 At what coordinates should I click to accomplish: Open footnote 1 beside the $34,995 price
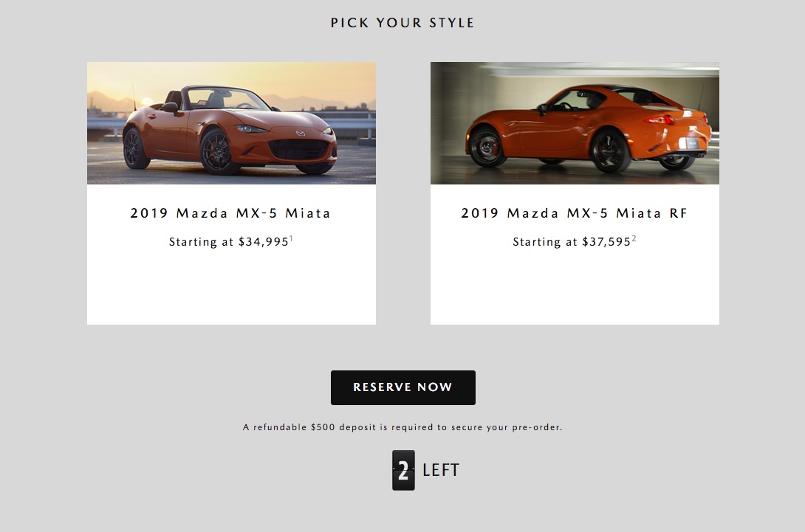click(x=291, y=238)
